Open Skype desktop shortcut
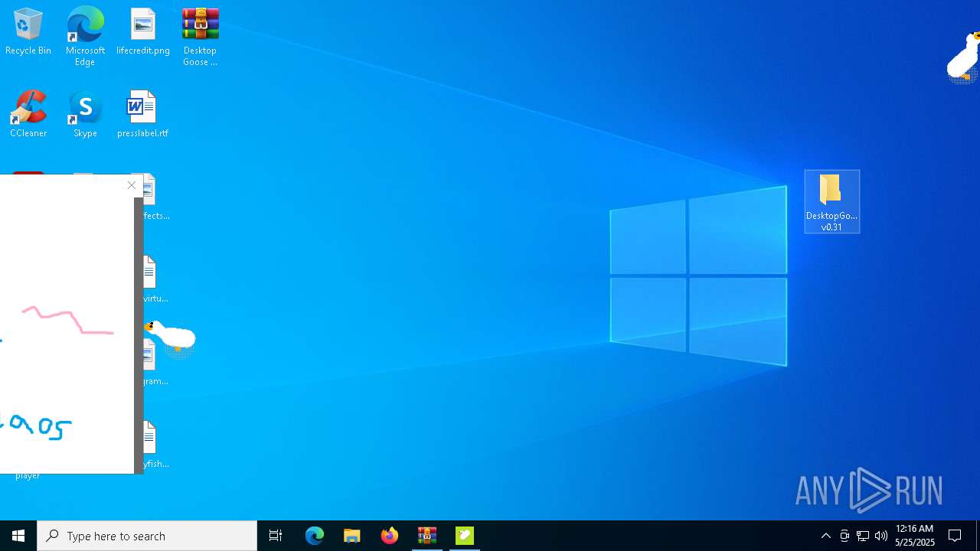This screenshot has width=980, height=551. click(85, 115)
